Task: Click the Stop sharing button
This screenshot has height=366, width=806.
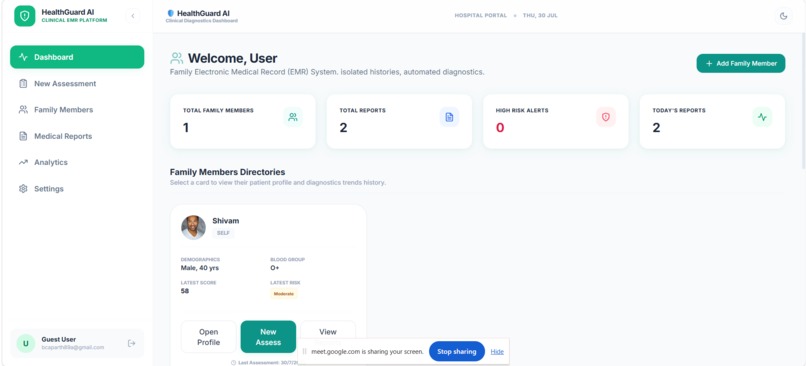Action: [x=457, y=352]
